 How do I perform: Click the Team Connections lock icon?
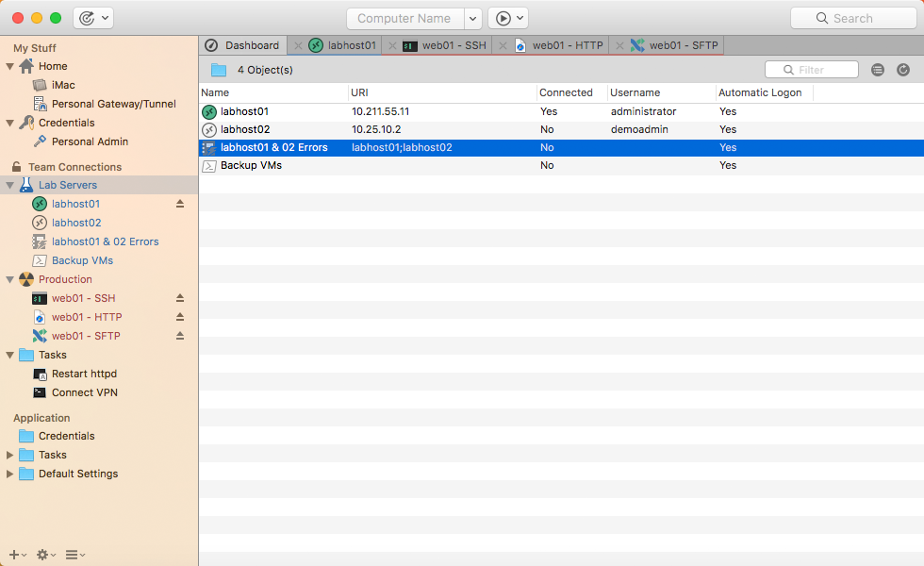coord(17,166)
